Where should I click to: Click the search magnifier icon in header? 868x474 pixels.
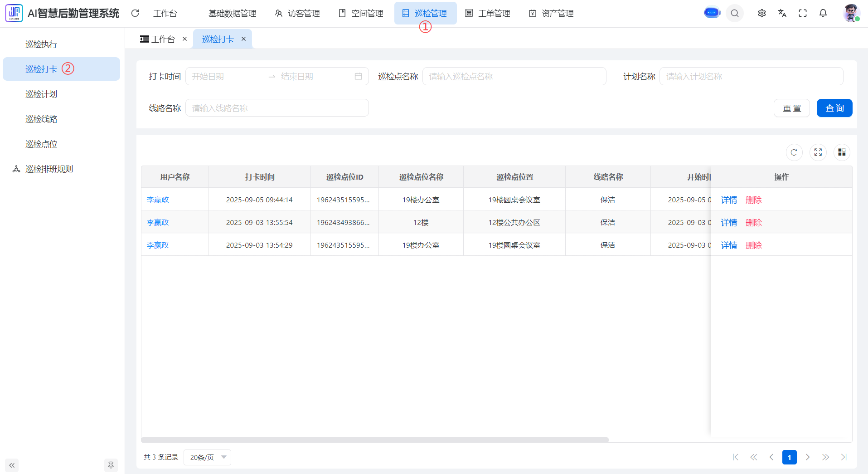pos(735,14)
